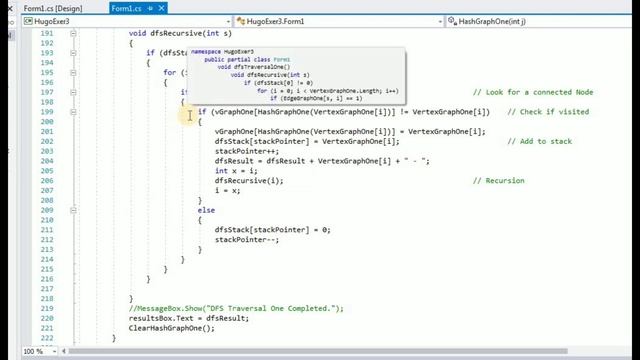Click the 'else' keyword on line 209

[x=206, y=210]
